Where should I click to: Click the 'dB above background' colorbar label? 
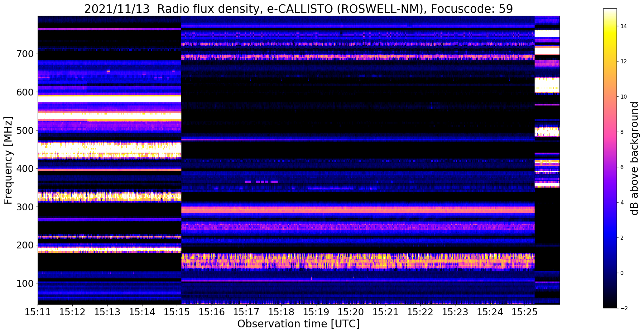634,158
